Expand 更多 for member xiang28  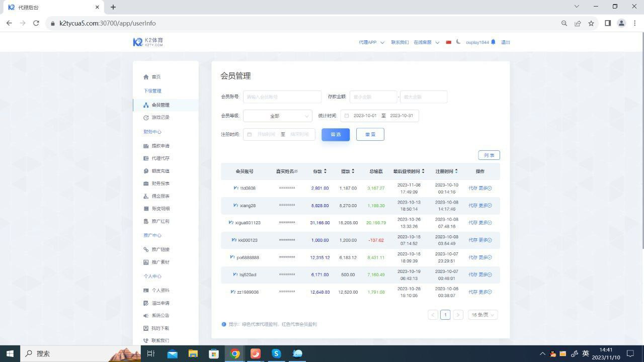coord(485,206)
